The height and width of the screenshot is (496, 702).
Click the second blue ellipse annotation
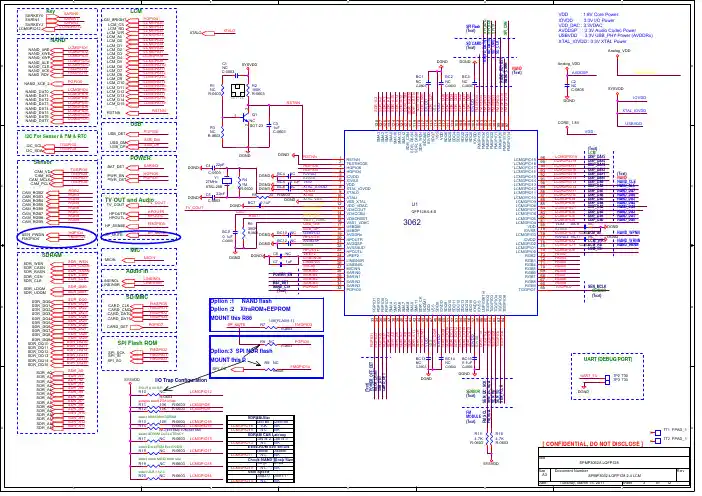(141, 236)
